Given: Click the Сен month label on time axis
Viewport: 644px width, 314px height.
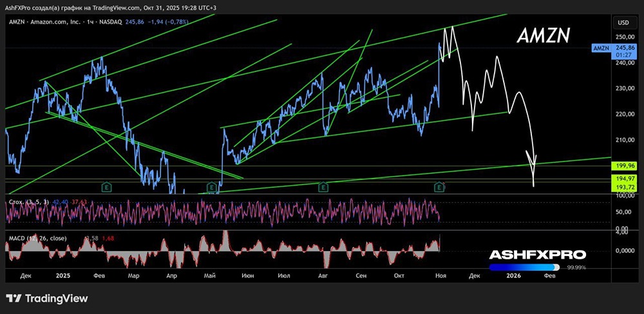Looking at the screenshot, I should (361, 276).
